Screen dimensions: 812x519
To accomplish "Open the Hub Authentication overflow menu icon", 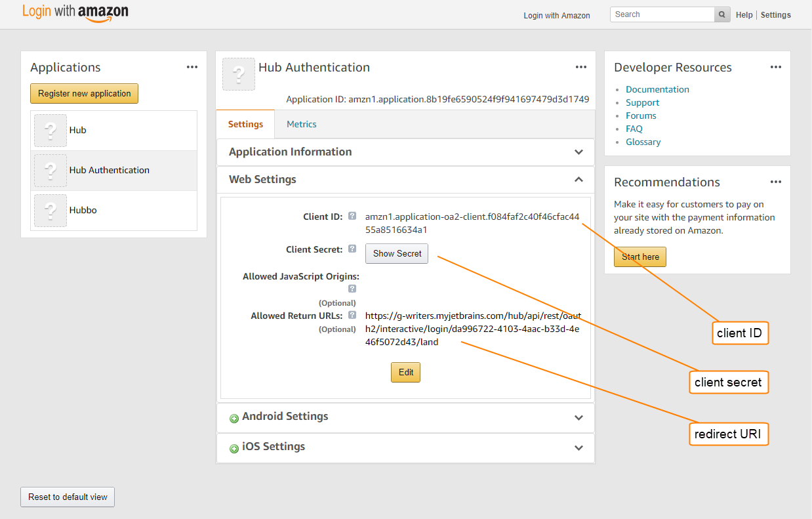I will 581,66.
